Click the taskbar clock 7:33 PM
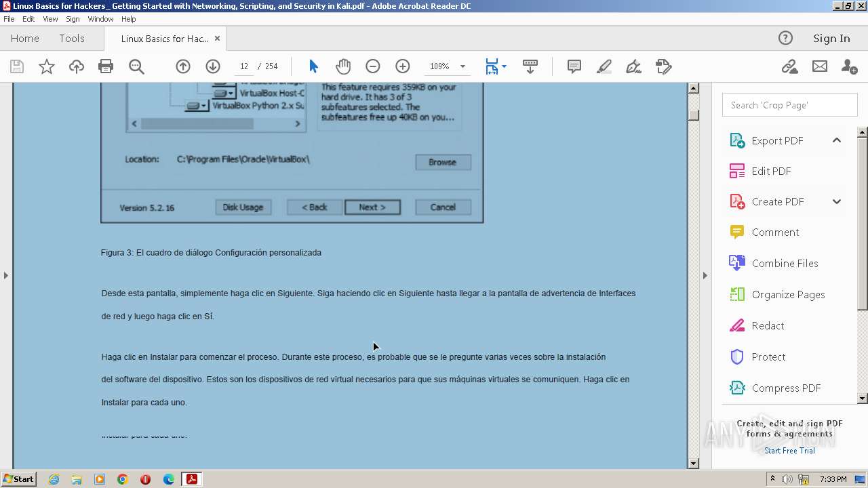 click(833, 479)
